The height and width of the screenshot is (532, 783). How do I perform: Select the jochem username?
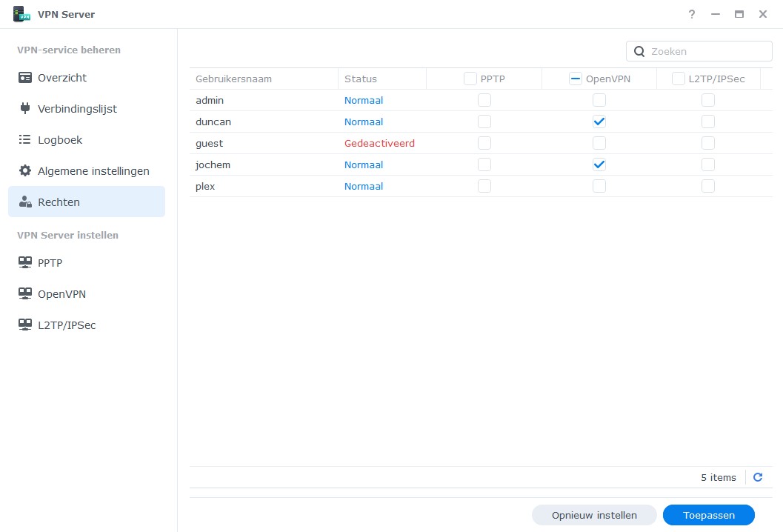(213, 164)
